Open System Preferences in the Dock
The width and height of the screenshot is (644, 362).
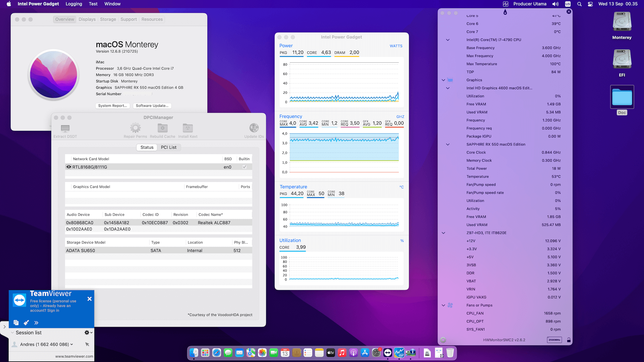click(376, 353)
